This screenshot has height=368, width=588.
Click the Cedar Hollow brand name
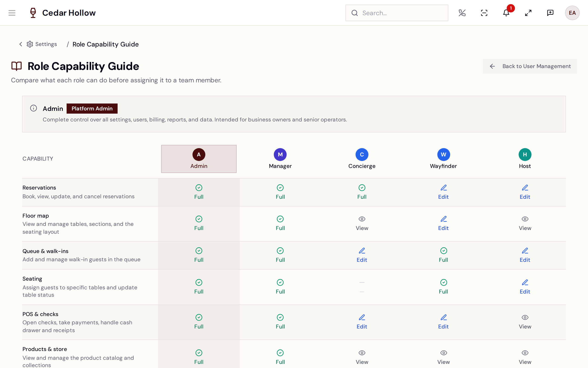tap(69, 13)
